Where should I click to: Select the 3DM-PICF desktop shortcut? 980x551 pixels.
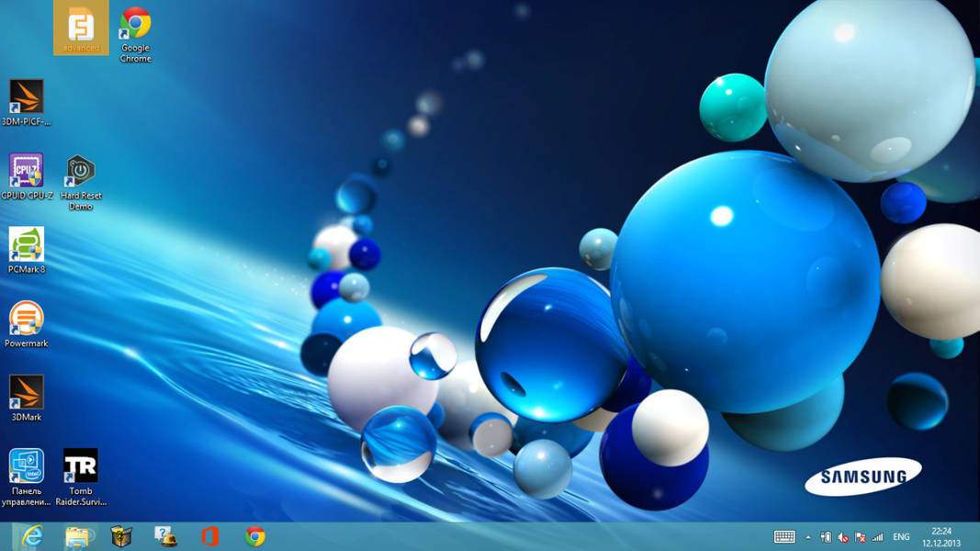click(26, 97)
